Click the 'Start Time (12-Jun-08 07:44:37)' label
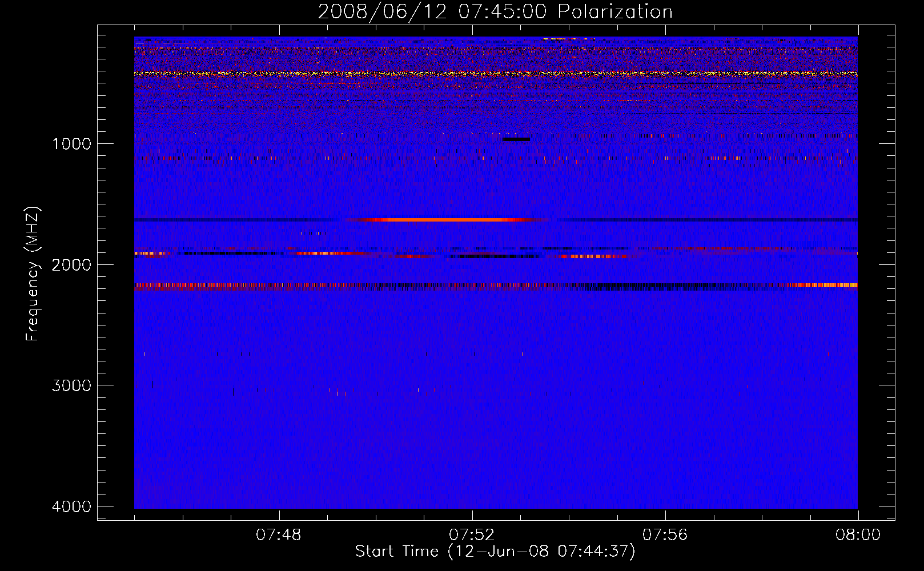 click(x=495, y=552)
